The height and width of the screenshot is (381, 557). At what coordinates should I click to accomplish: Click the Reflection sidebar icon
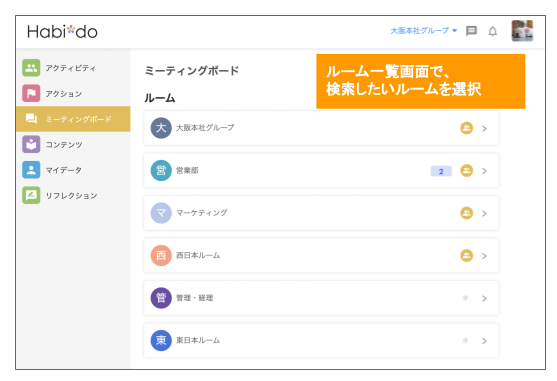point(31,195)
